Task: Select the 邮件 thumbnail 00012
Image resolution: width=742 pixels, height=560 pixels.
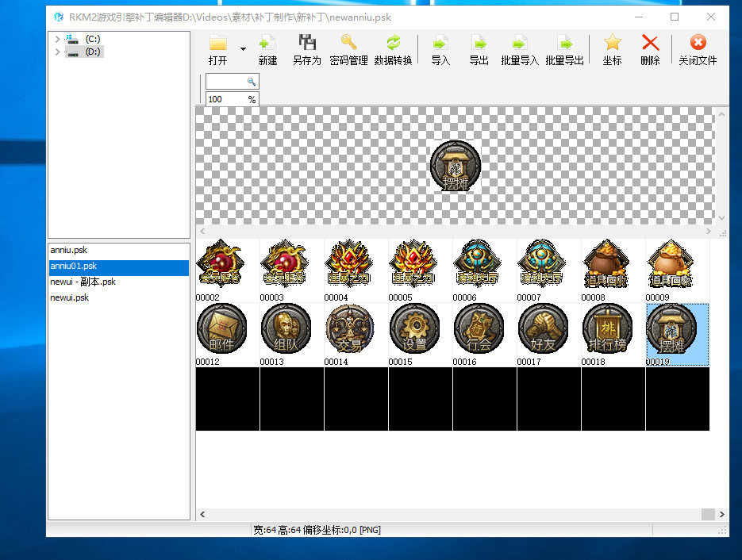Action: pos(221,329)
